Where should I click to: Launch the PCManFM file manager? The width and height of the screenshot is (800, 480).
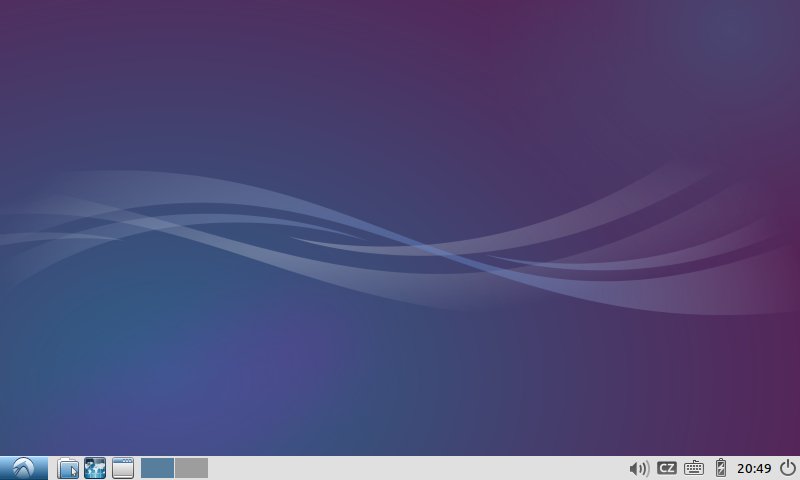click(68, 468)
